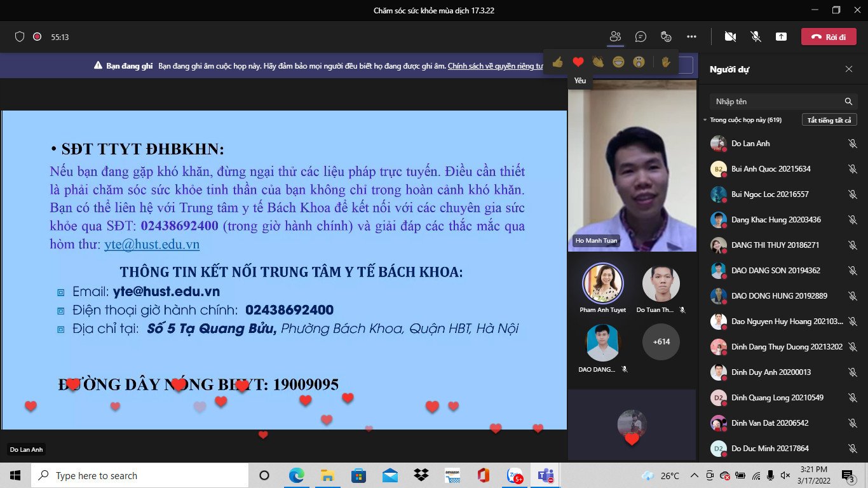
Task: Show the +614 hidden participants
Action: pyautogui.click(x=661, y=341)
